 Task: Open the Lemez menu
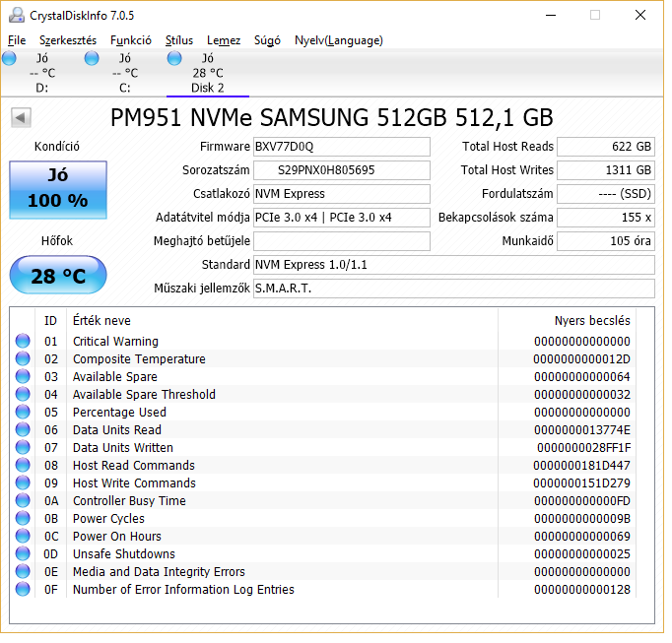pos(224,40)
